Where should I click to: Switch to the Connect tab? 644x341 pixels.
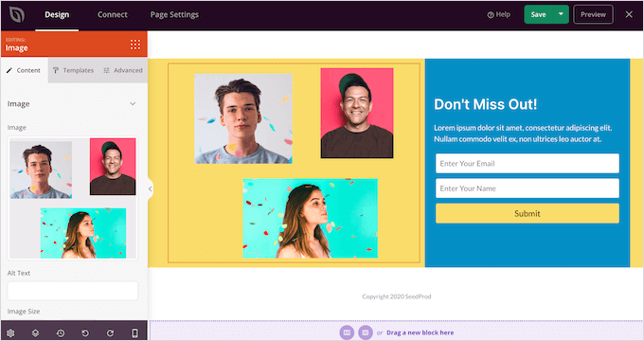[x=112, y=15]
